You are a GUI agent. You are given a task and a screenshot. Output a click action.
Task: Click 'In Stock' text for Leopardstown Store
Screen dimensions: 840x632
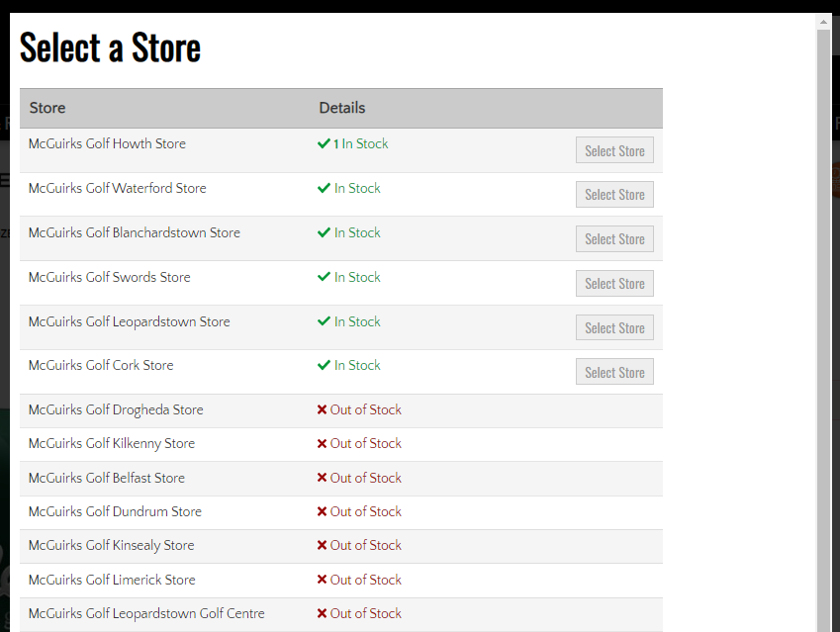(x=357, y=321)
